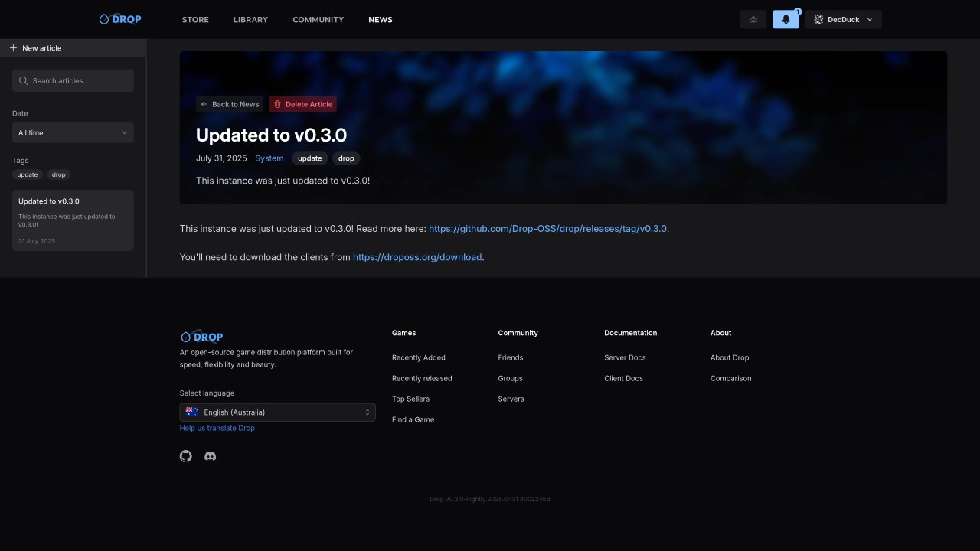Follow the droposs.org/download link
Image resolution: width=980 pixels, height=551 pixels.
pos(417,257)
